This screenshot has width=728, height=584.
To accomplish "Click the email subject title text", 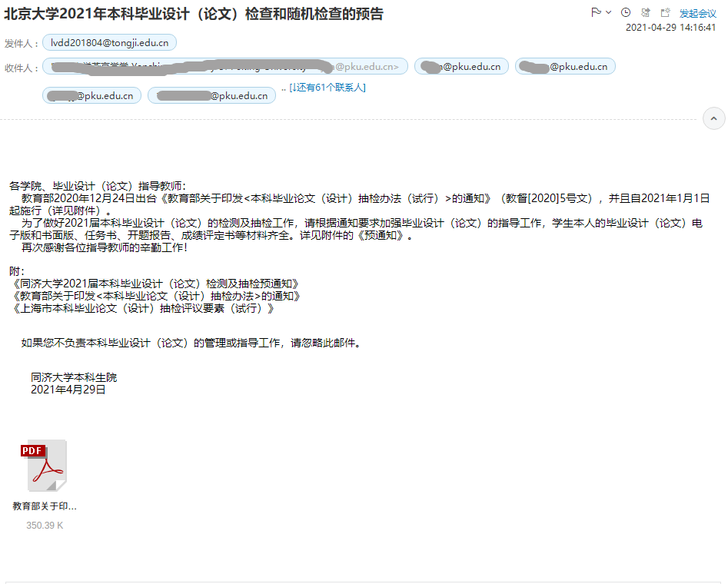I will (x=193, y=14).
